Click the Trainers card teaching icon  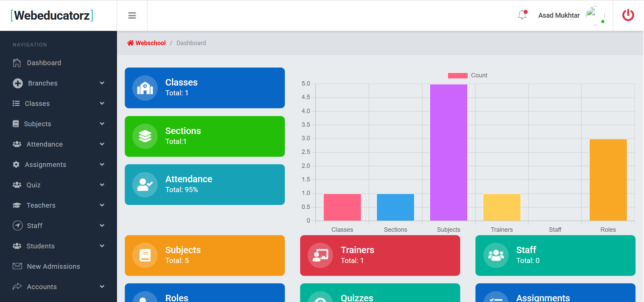320,256
